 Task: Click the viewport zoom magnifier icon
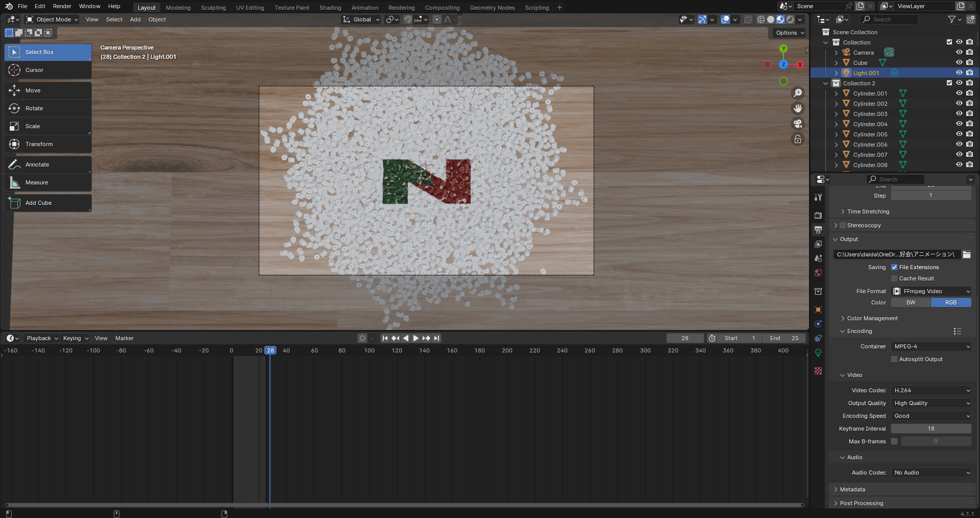(797, 93)
